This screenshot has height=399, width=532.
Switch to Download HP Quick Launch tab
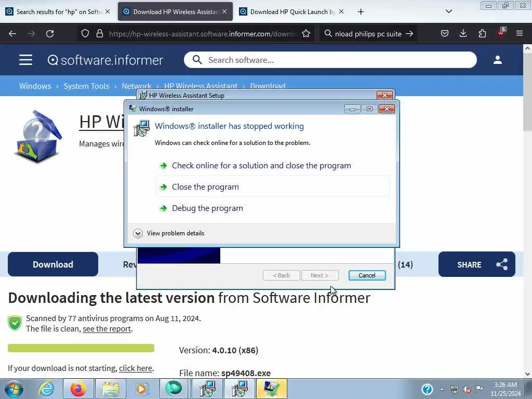[x=291, y=11]
